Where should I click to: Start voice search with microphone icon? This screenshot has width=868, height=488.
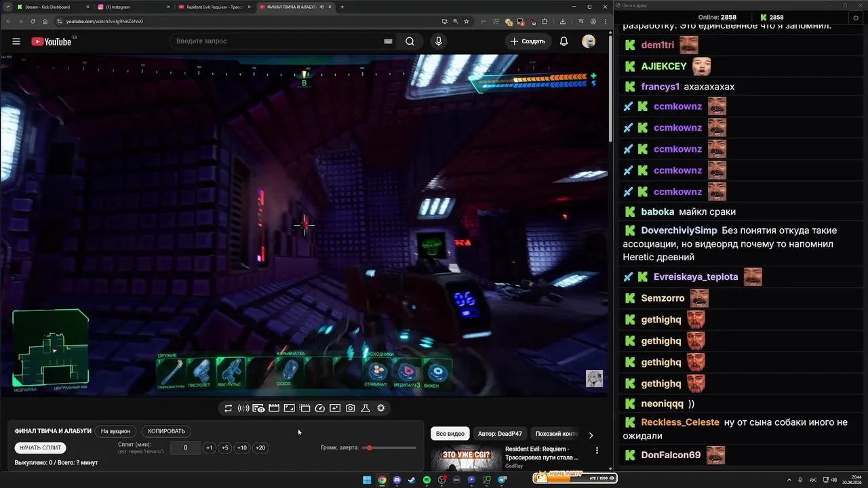pyautogui.click(x=439, y=41)
